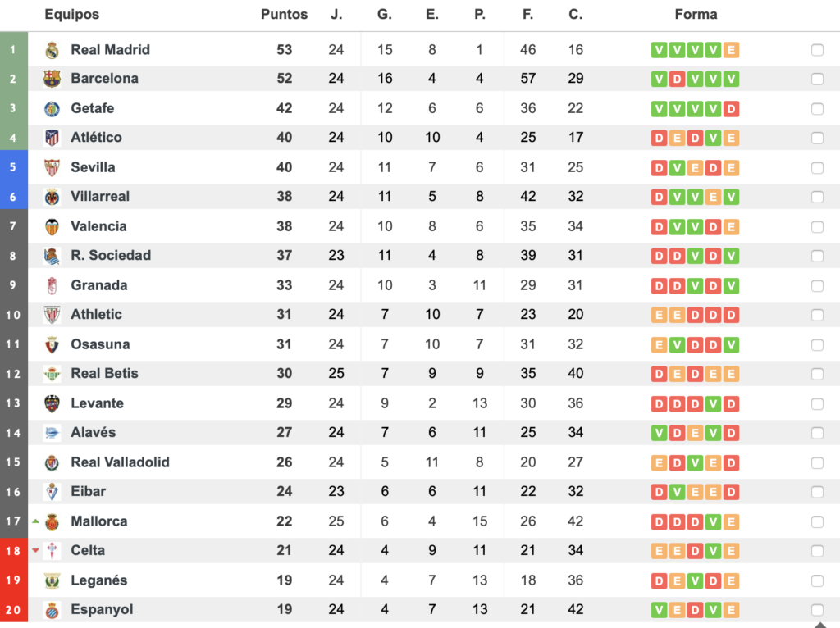
Task: Click the Espanyol club crest
Action: (52, 610)
